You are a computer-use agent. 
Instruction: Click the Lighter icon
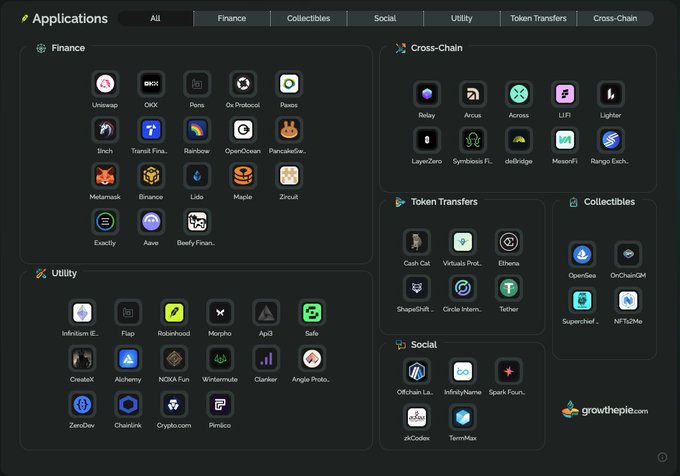[x=611, y=94]
